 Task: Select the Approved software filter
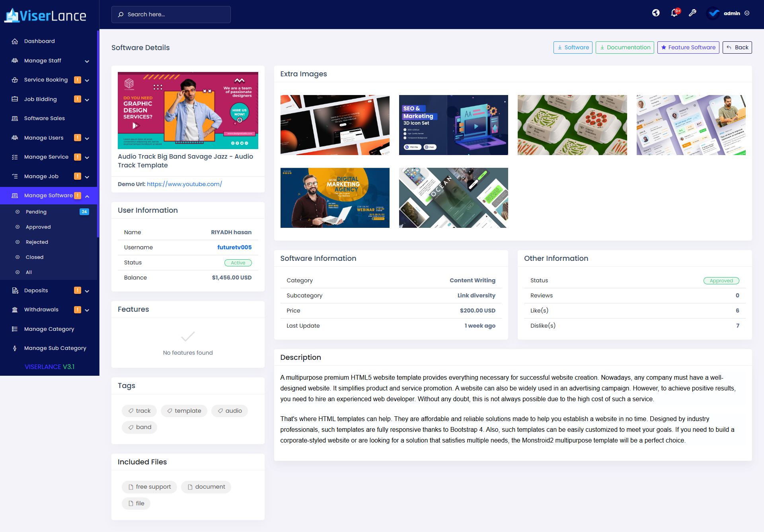tap(38, 227)
